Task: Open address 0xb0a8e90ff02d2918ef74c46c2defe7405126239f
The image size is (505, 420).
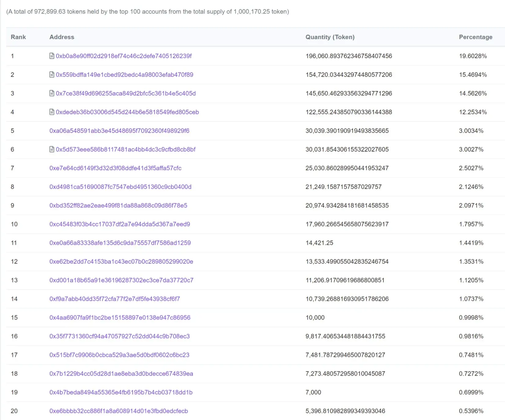Action: coord(124,56)
